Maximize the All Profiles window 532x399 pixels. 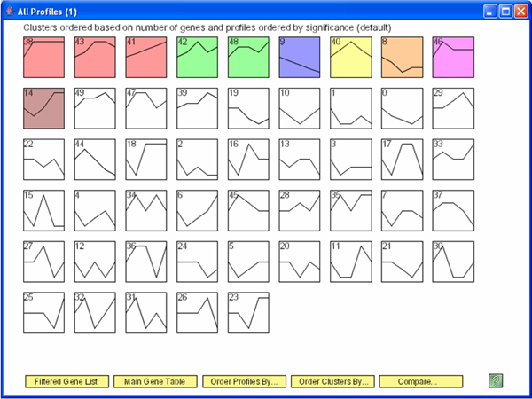tap(504, 11)
